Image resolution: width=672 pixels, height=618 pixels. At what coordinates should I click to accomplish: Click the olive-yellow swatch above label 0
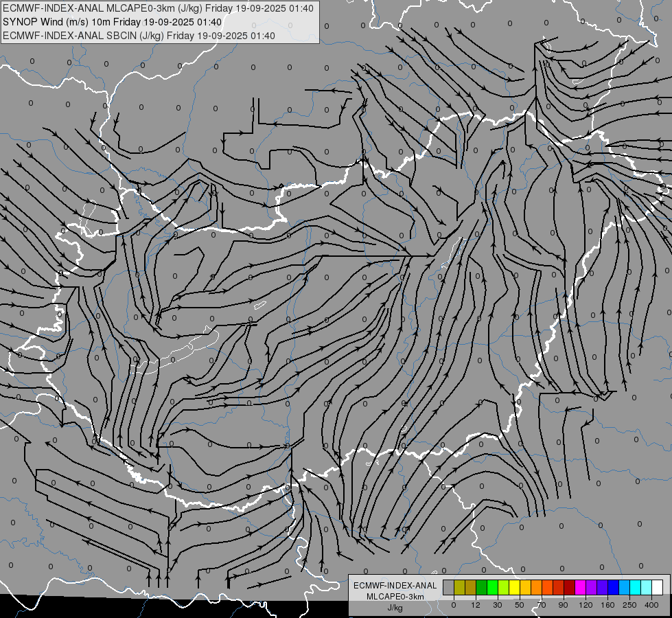460,587
